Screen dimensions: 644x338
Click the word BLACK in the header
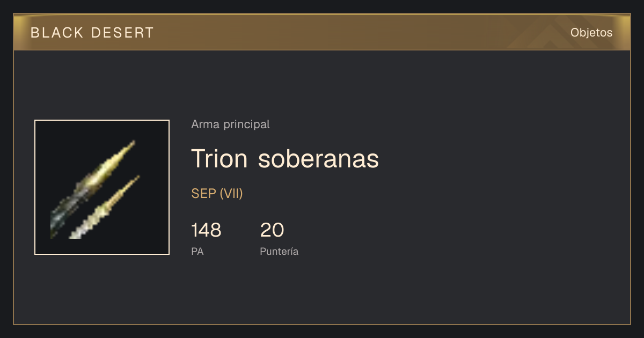click(57, 33)
